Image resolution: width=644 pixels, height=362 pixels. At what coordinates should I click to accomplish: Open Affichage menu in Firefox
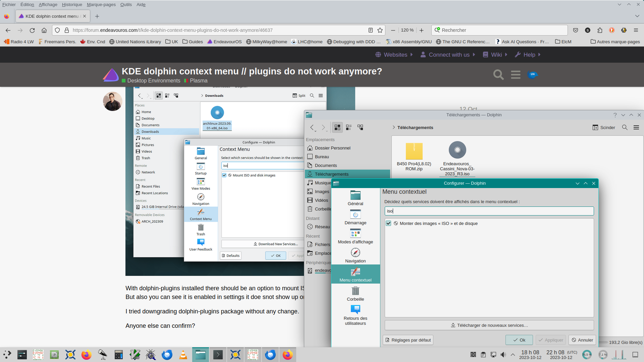pyautogui.click(x=48, y=4)
